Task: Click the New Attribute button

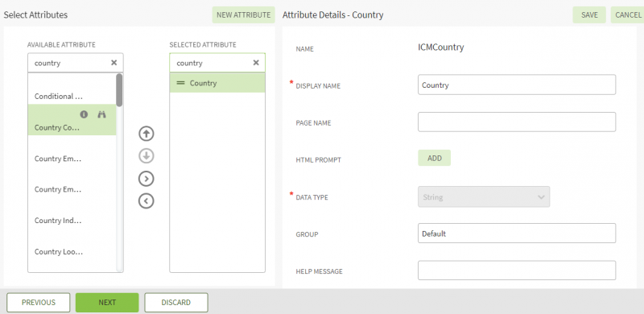Action: [244, 15]
